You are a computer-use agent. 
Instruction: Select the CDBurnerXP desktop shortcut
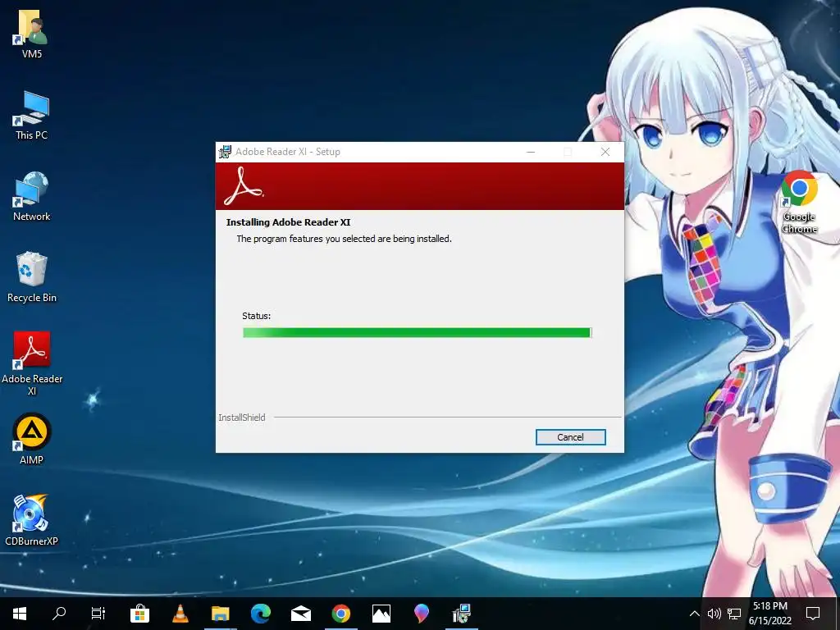coord(32,519)
